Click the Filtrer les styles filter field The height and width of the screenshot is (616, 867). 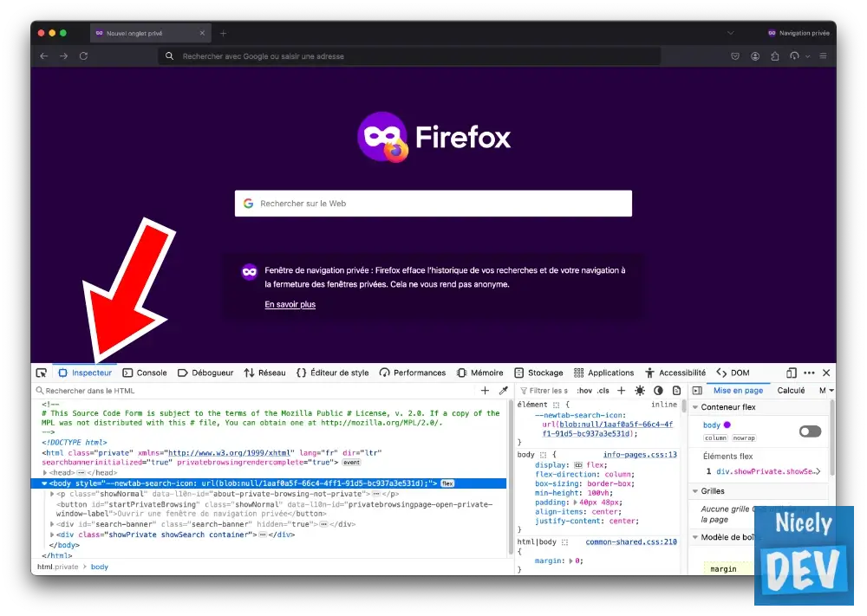click(544, 391)
